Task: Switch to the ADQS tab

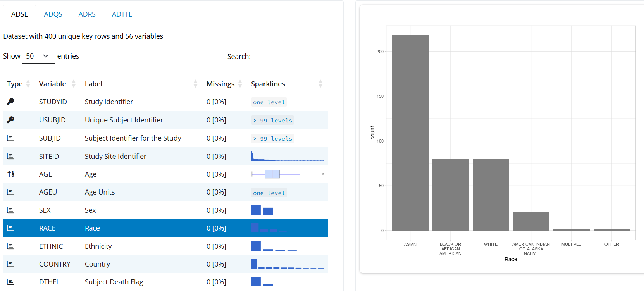Action: click(x=53, y=14)
